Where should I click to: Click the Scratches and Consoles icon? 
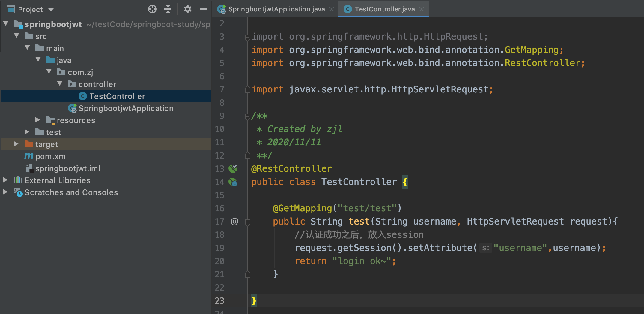pos(18,192)
